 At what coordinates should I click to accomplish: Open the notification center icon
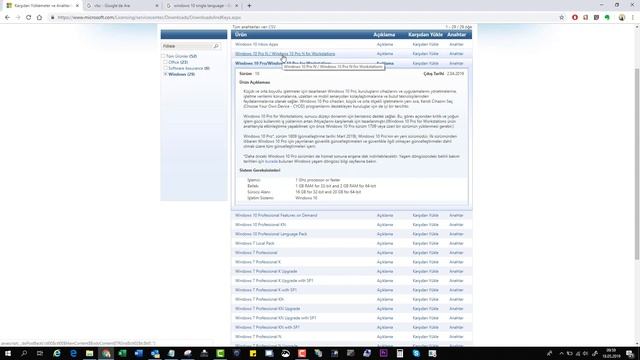(x=630, y=353)
